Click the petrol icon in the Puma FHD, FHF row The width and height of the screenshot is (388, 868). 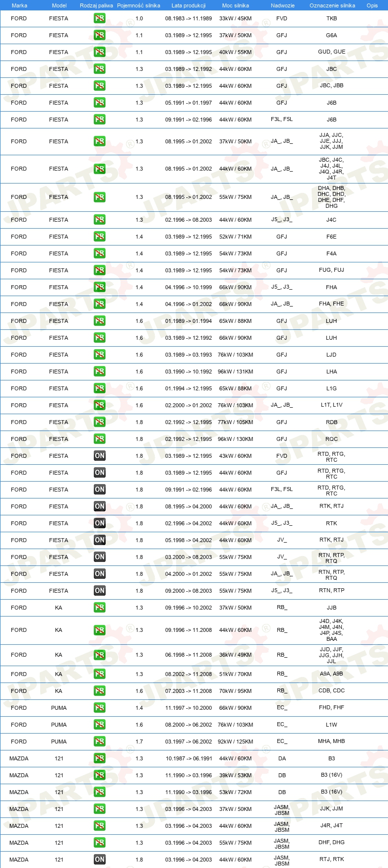tap(100, 708)
